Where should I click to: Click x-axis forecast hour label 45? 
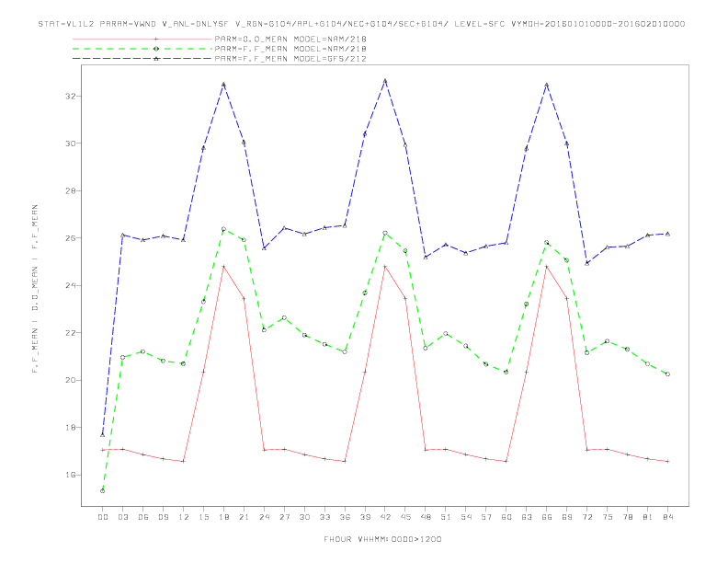coord(405,517)
